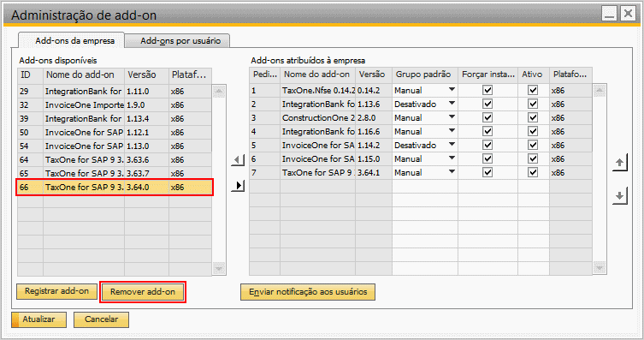Close the Administração de add-on window

[x=628, y=14]
